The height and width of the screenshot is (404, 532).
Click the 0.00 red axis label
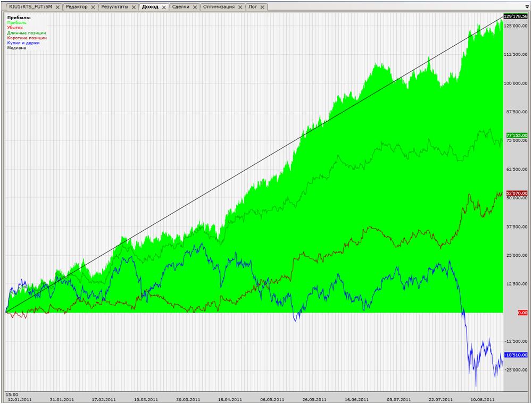[x=522, y=313]
